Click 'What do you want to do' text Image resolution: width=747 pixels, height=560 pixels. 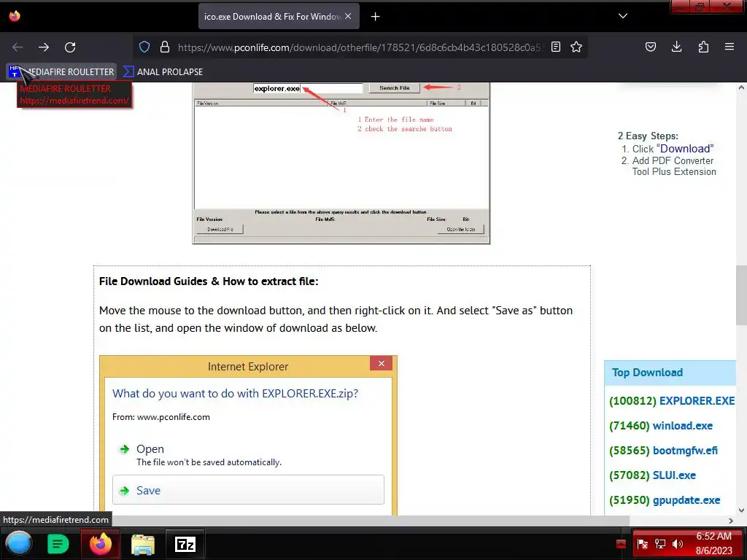pos(236,393)
